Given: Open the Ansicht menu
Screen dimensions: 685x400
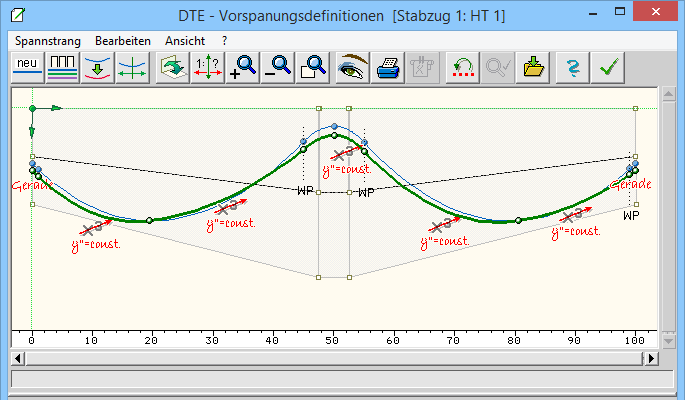Looking at the screenshot, I should tap(186, 40).
